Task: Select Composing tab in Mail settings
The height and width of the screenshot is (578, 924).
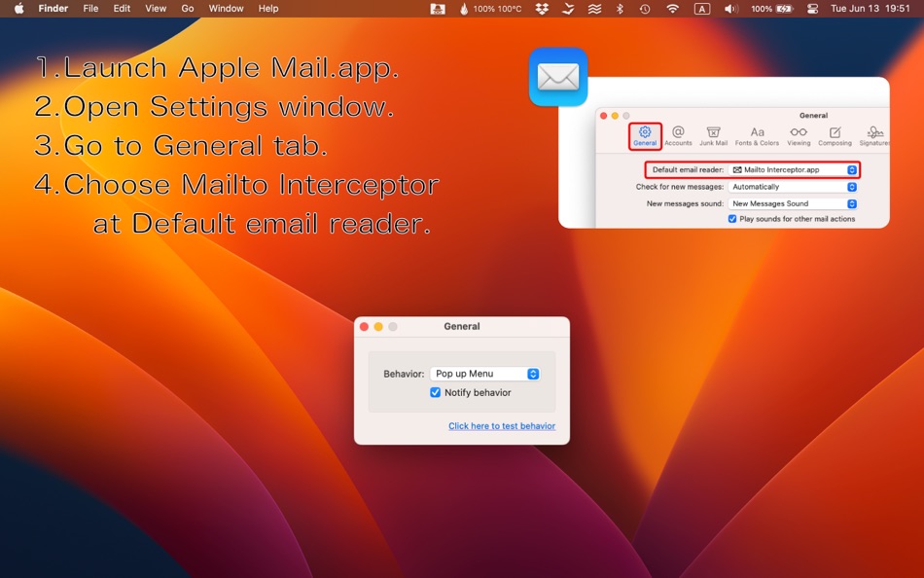Action: pos(835,135)
